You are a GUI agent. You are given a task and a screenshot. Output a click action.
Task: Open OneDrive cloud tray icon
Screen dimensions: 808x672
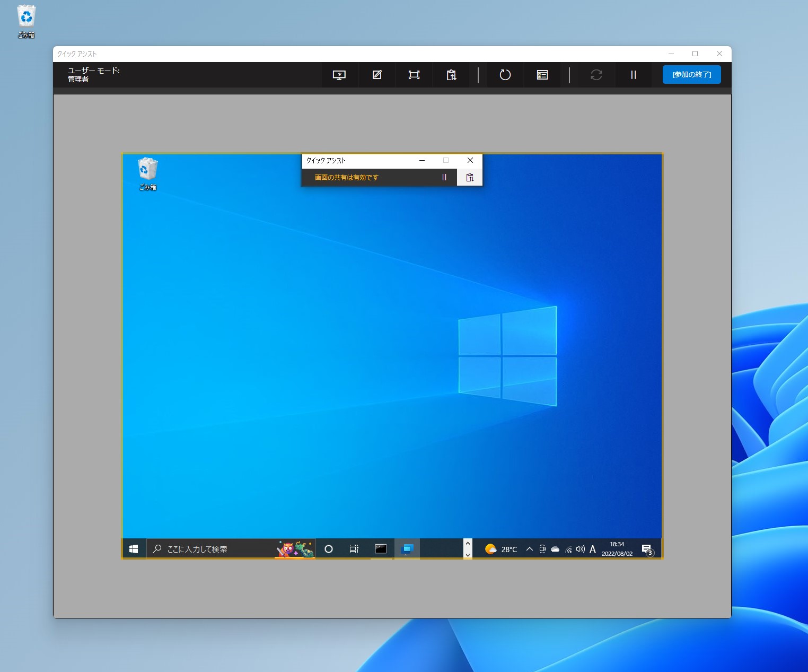pyautogui.click(x=555, y=549)
